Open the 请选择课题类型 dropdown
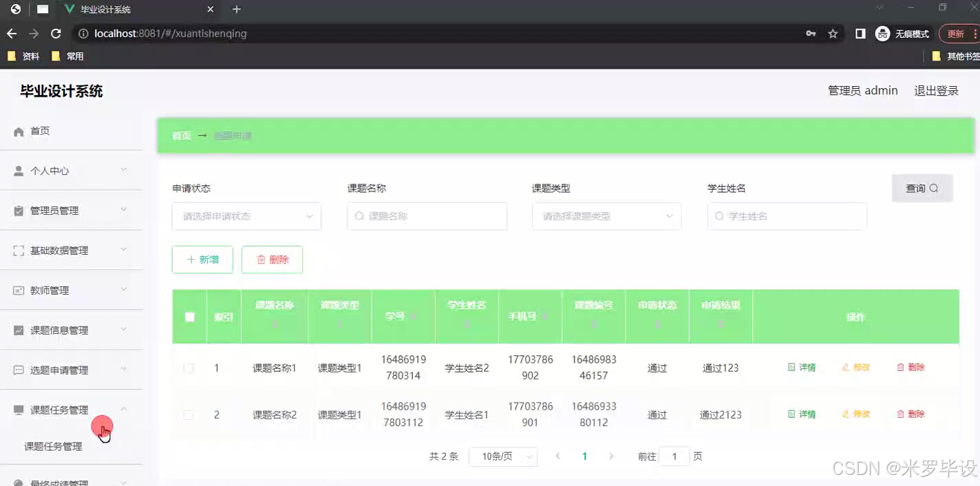980x486 pixels. pyautogui.click(x=606, y=215)
